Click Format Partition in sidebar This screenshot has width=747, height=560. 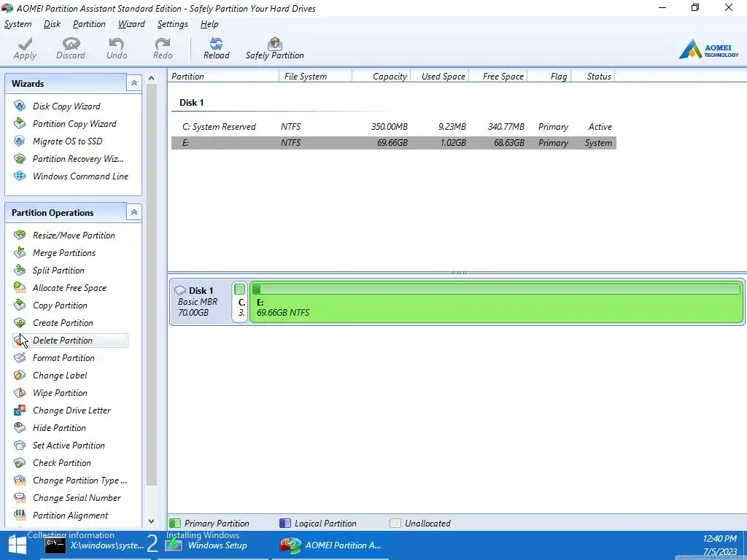point(63,358)
